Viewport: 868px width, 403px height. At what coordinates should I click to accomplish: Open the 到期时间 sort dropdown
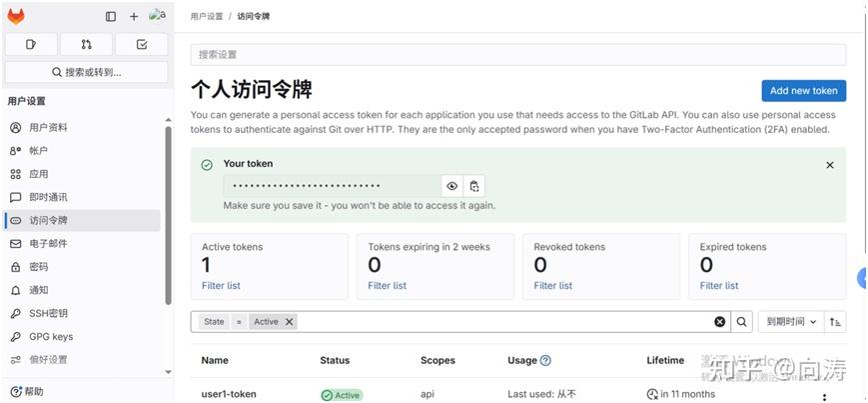pyautogui.click(x=791, y=322)
